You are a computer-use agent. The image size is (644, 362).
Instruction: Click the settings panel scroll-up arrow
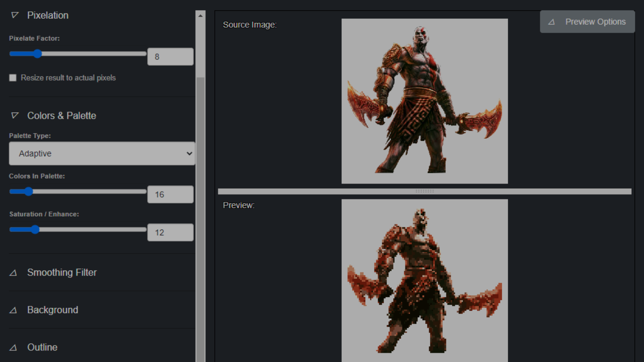coord(200,15)
